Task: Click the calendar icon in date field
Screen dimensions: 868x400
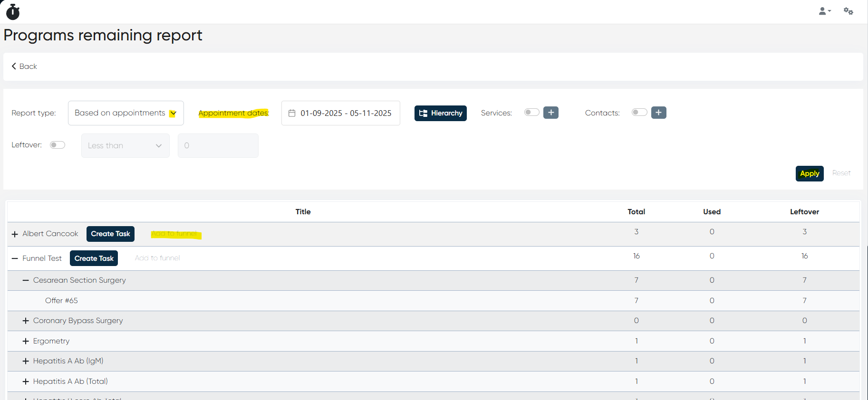Action: [x=292, y=113]
